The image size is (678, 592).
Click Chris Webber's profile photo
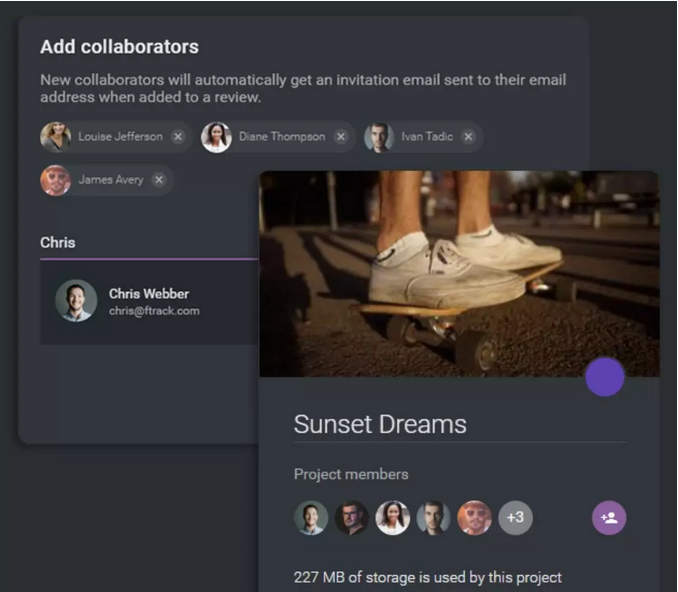pyautogui.click(x=76, y=301)
